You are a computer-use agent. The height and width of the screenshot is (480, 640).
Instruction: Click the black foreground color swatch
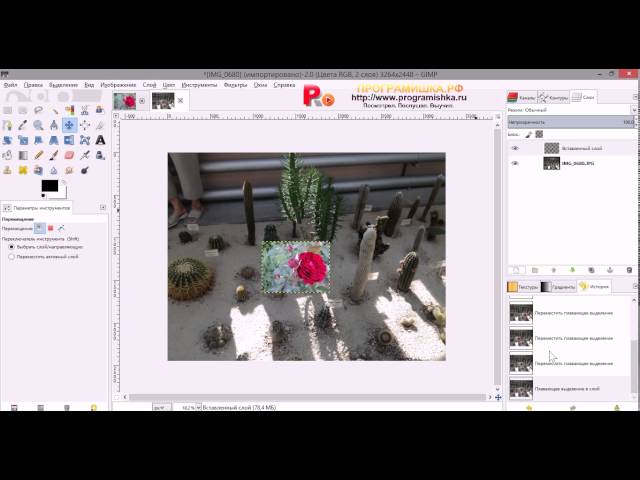pyautogui.click(x=49, y=186)
